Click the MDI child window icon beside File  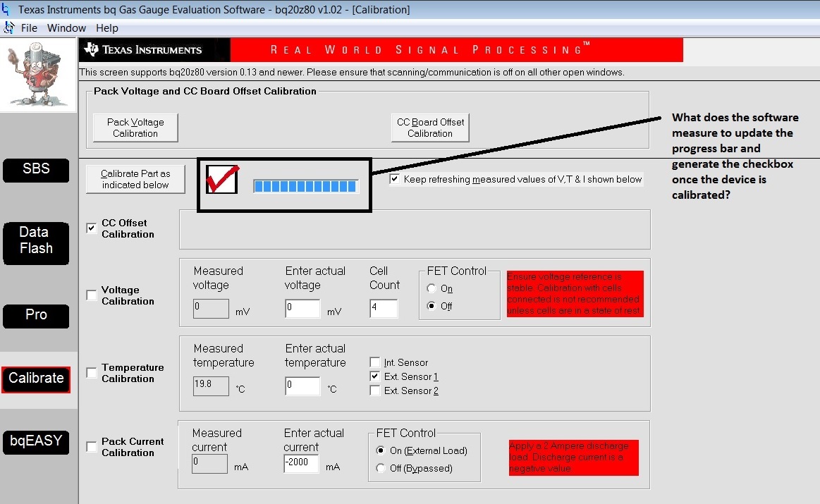click(8, 27)
